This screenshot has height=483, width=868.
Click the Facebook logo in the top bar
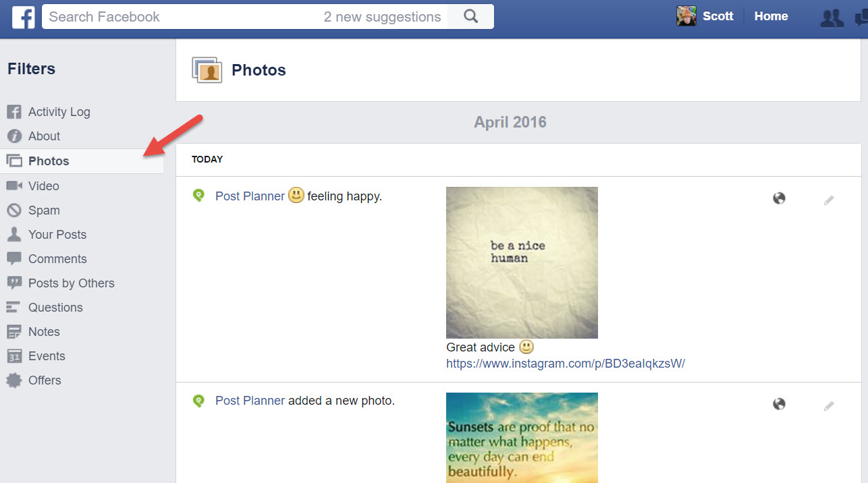pos(24,16)
